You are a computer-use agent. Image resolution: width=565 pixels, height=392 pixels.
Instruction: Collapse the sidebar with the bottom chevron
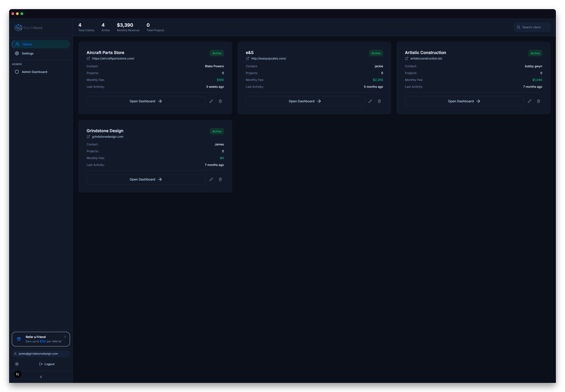point(41,377)
